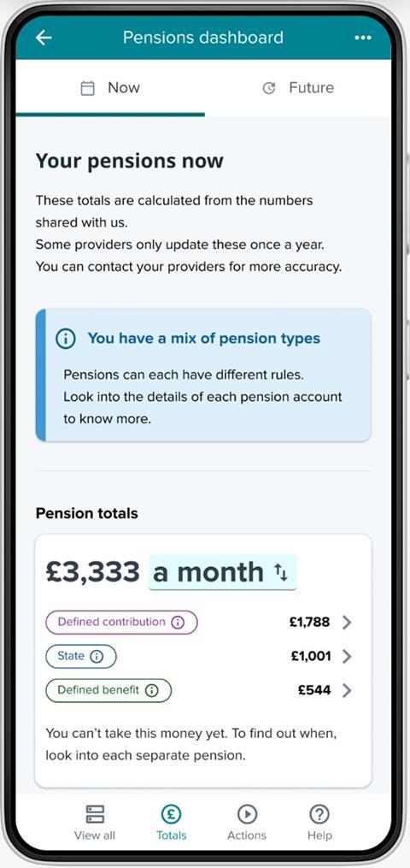Click the State pension tag
This screenshot has height=868, width=410.
[x=81, y=657]
